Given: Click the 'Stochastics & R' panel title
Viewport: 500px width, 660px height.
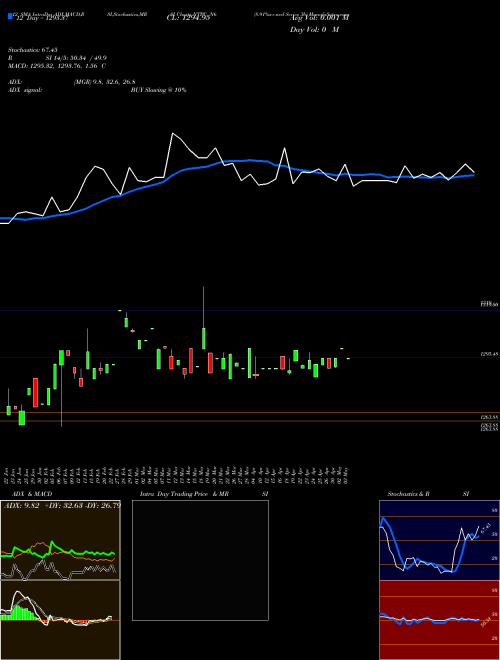Looking at the screenshot, I should pyautogui.click(x=409, y=494).
